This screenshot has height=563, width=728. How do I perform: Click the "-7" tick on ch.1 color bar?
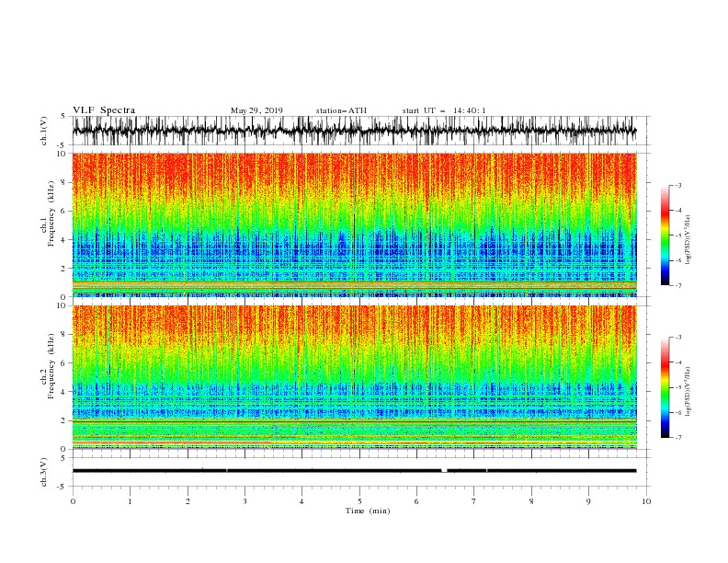point(678,285)
